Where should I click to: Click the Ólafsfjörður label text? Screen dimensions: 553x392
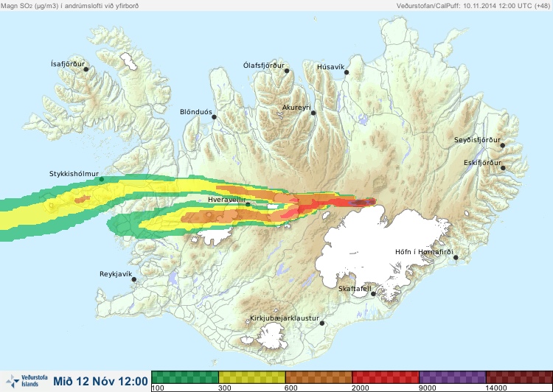264,66
